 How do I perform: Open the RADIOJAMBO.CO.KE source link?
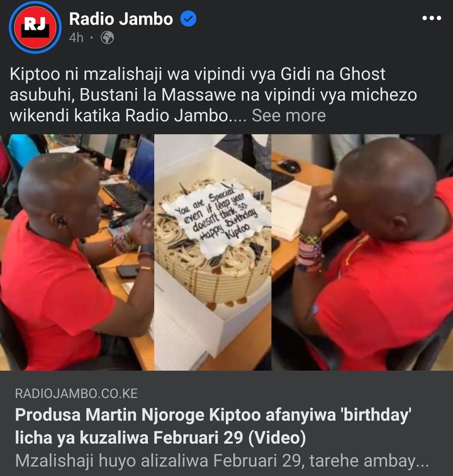coord(76,394)
